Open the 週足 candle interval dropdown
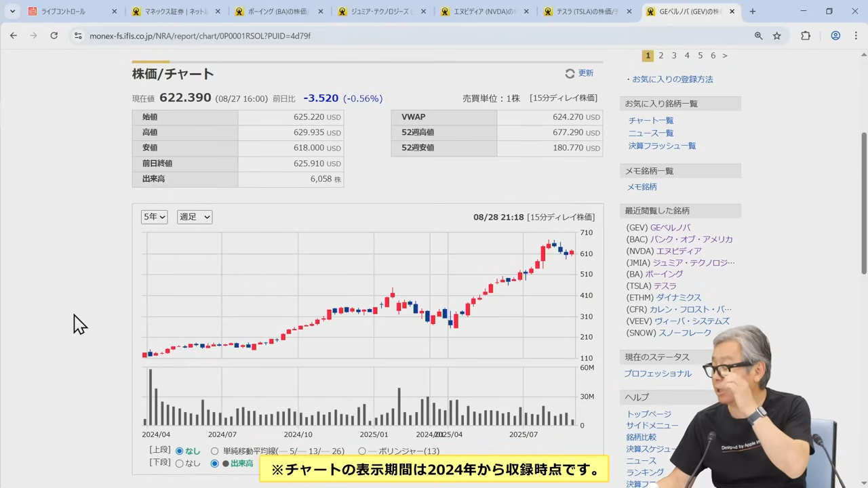 (195, 217)
